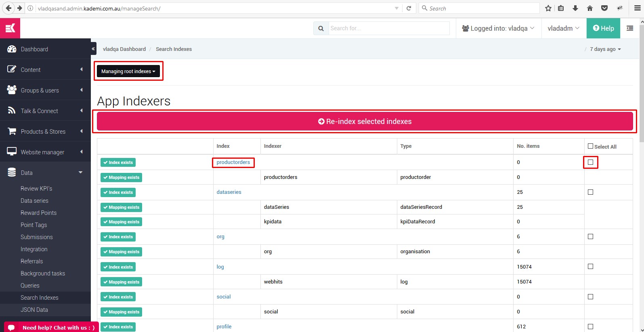Click the Website manager monitor icon

[x=12, y=151]
